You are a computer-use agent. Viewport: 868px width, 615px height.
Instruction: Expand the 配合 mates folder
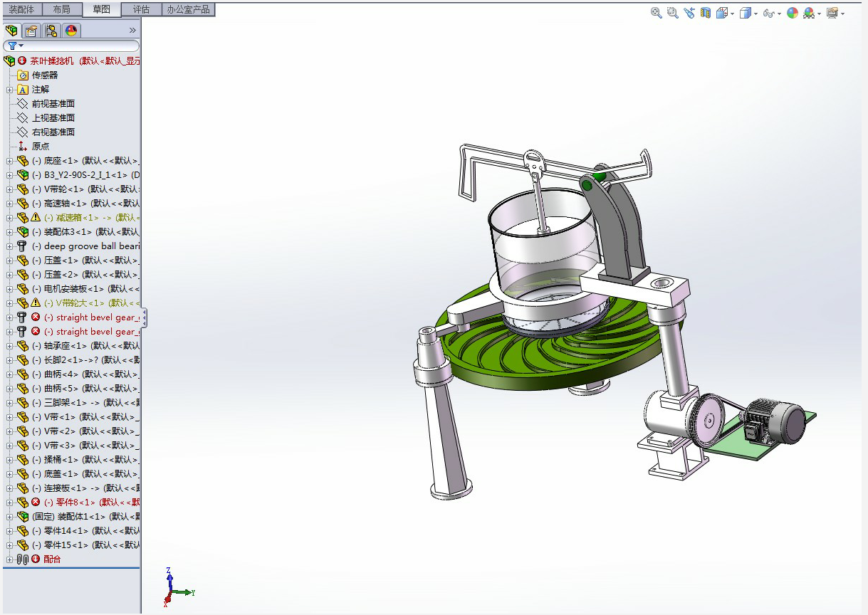(x=10, y=559)
